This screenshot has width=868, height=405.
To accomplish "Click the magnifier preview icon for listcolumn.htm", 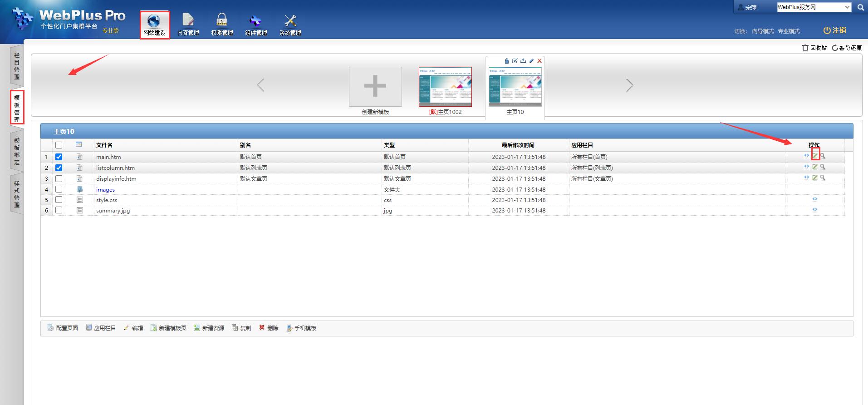I will point(823,167).
